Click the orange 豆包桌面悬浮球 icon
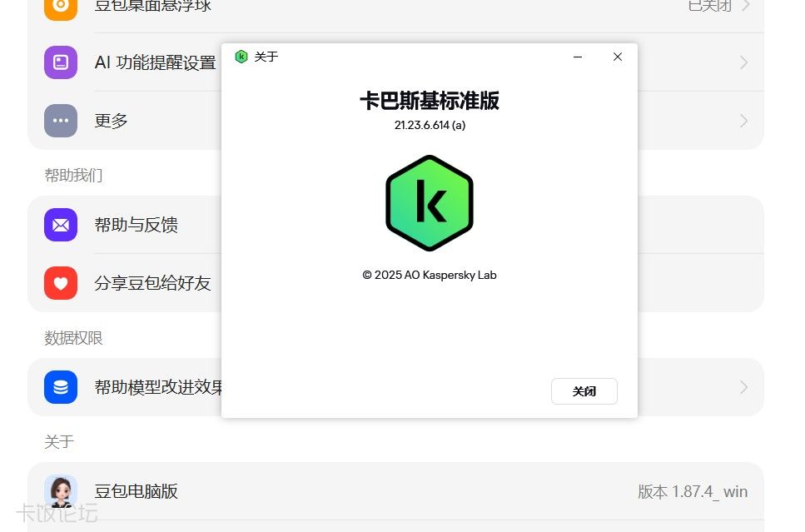805x532 pixels. tap(61, 7)
